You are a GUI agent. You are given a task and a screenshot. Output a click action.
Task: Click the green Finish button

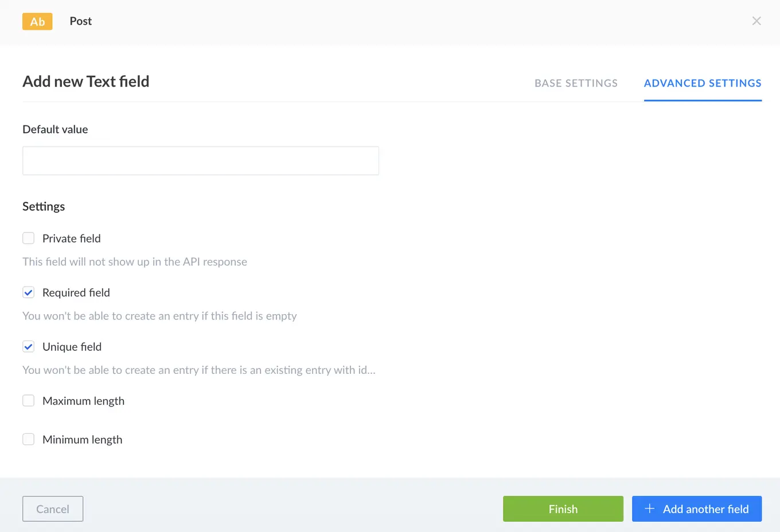coord(563,508)
